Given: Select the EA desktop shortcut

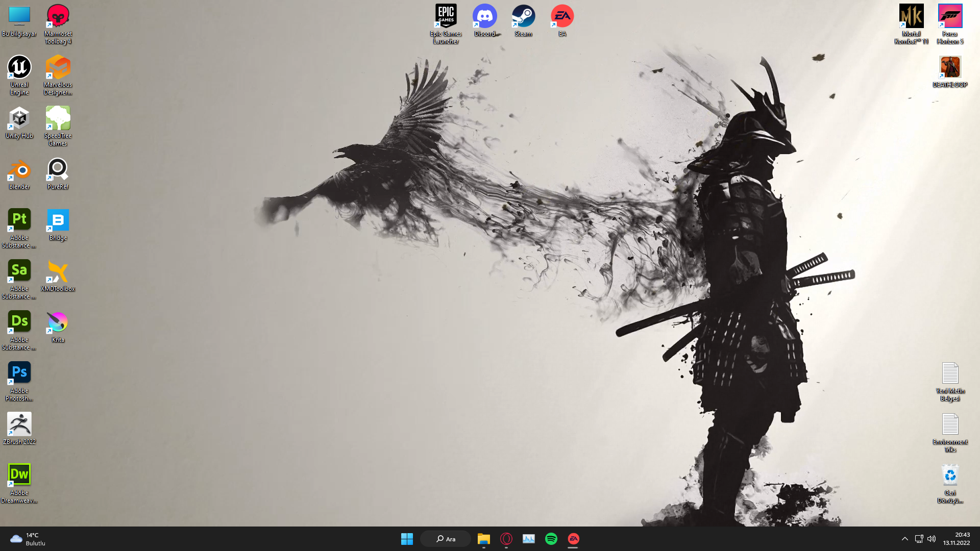Looking at the screenshot, I should [x=562, y=21].
